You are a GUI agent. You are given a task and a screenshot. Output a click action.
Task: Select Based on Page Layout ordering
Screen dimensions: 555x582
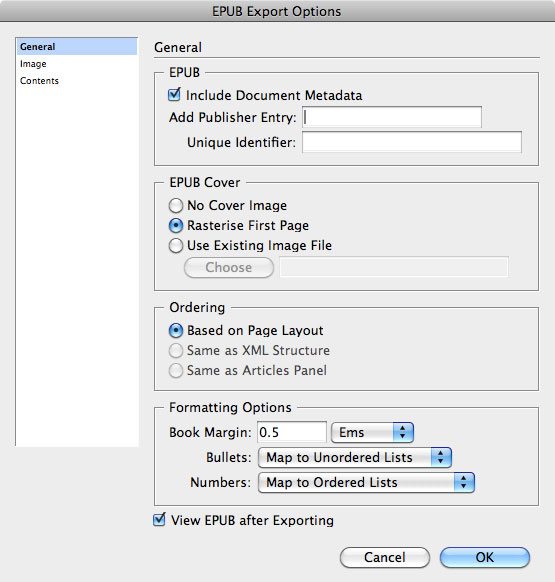pos(176,330)
